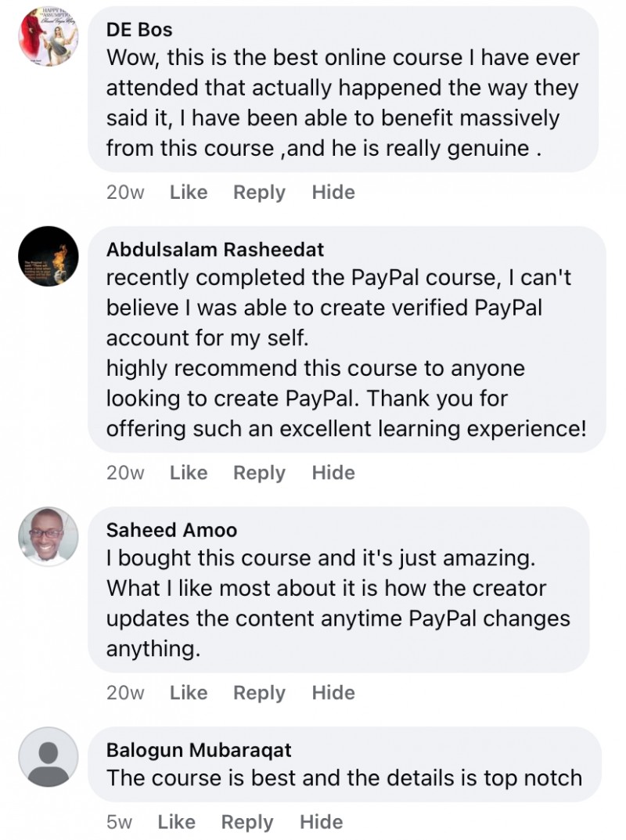Viewport: 626px width, 840px height.
Task: Hide Saheed Amoo's comment
Action: point(333,692)
